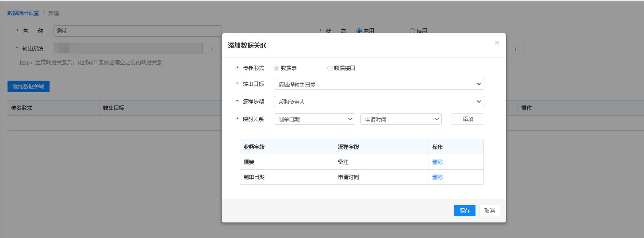Screen dimensions: 644x238
Task: Click the 名称 input field containing 测试
Action: pos(138,31)
